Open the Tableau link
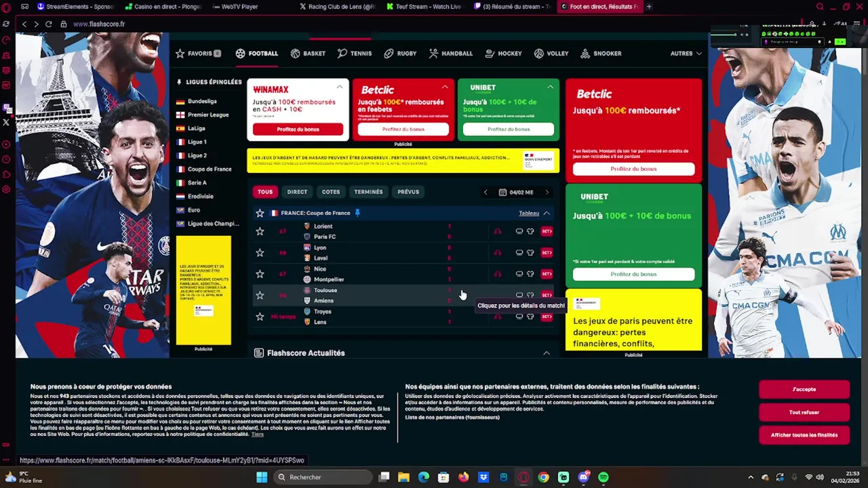 [x=529, y=213]
